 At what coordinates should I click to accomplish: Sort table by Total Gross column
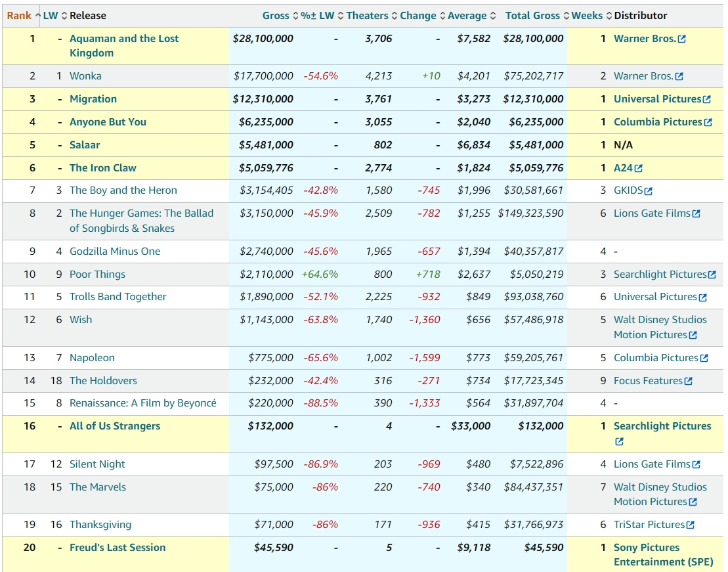537,16
